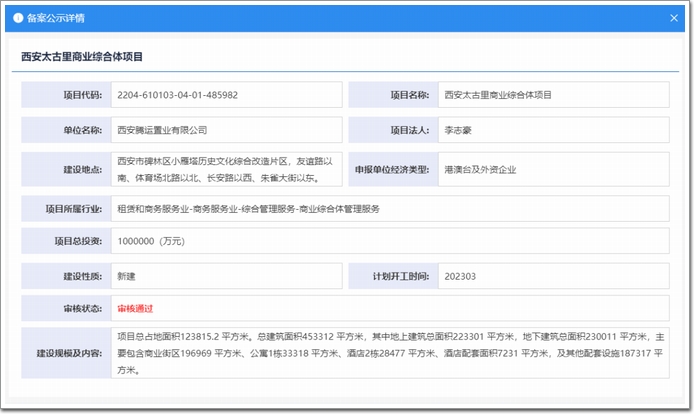Focus the 建设规模及内容 description text area
The height and width of the screenshot is (414, 694).
tap(388, 353)
